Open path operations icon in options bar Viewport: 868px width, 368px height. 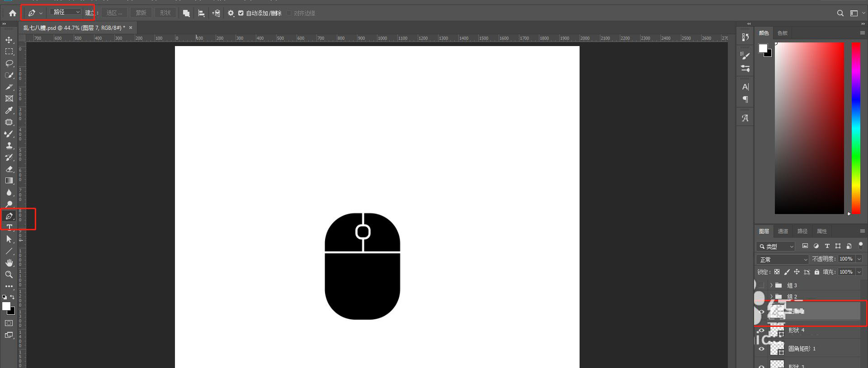(186, 13)
